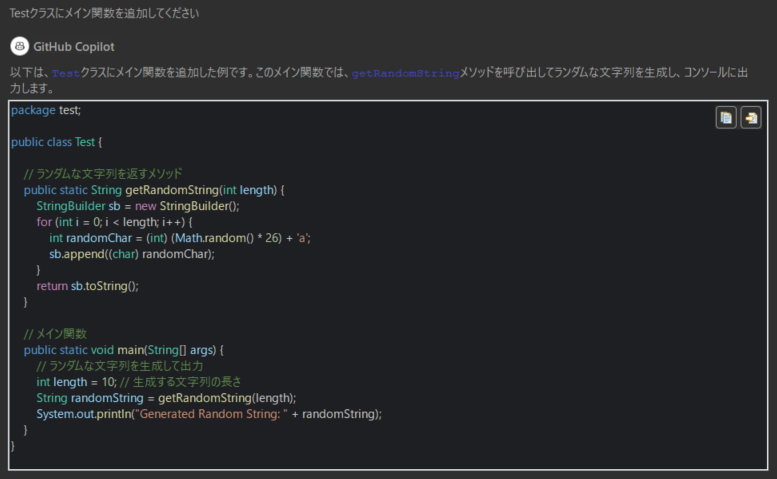Insert the code block into file
Image resolution: width=777 pixels, height=479 pixels.
pyautogui.click(x=750, y=118)
